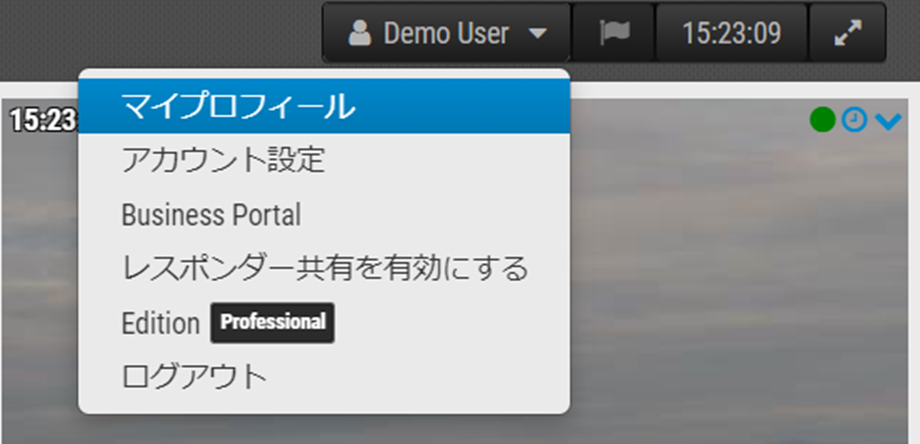
Task: Click the camera preview timestamp overlay
Action: tap(43, 121)
